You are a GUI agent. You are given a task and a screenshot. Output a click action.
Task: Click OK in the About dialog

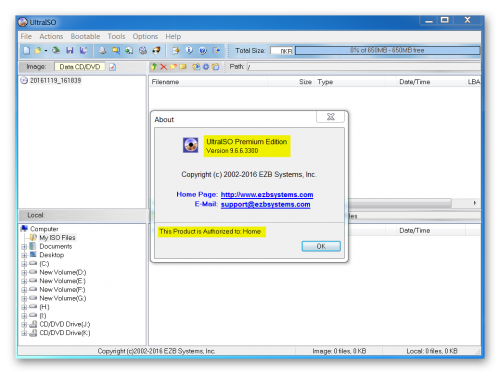coord(321,246)
